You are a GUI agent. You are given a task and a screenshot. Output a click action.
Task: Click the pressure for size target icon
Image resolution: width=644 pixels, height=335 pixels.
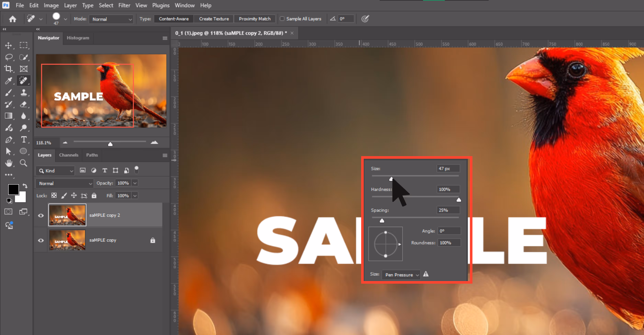pos(365,19)
